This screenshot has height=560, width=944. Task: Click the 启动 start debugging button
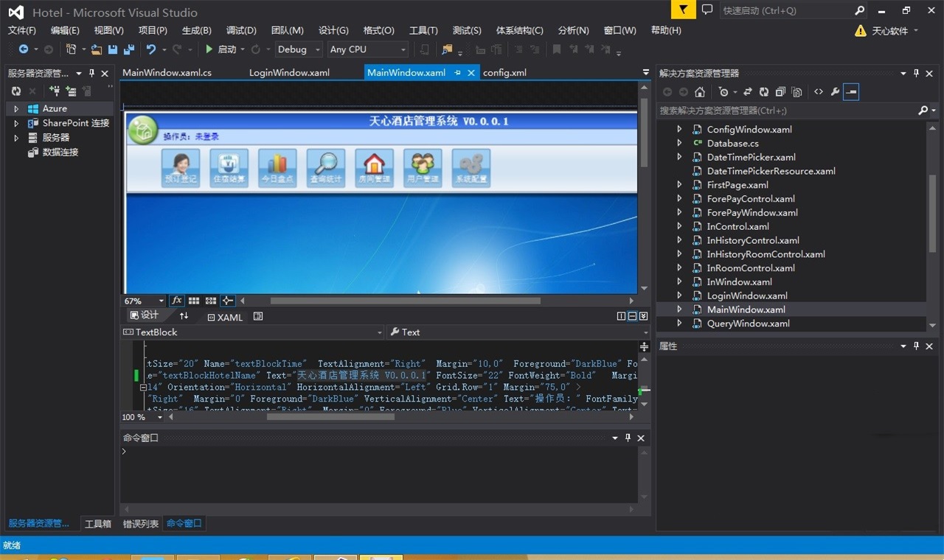(x=221, y=49)
